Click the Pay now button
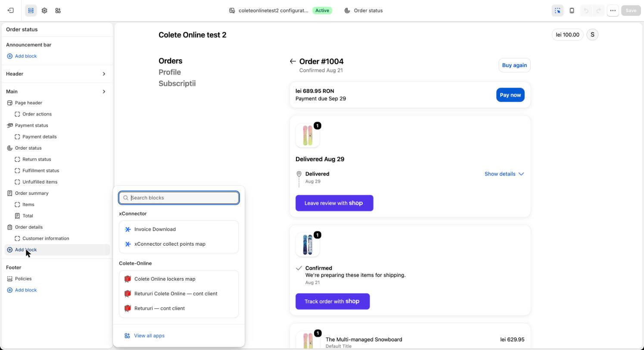Image resolution: width=644 pixels, height=350 pixels. tap(510, 95)
